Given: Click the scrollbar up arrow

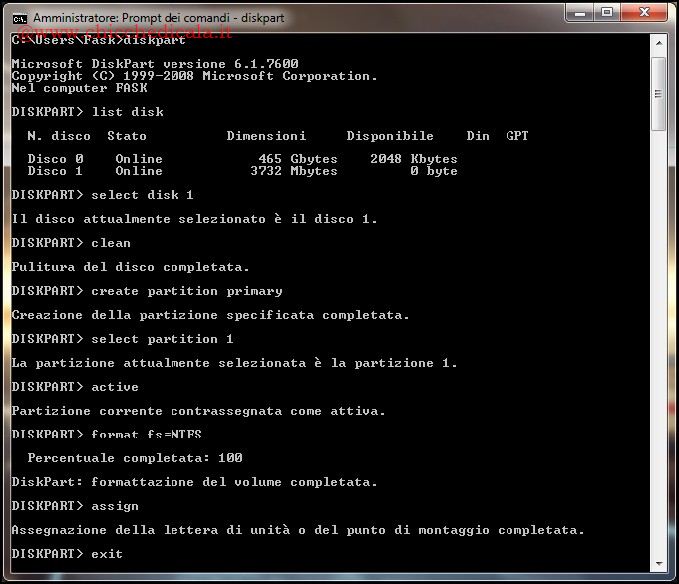Looking at the screenshot, I should point(659,44).
